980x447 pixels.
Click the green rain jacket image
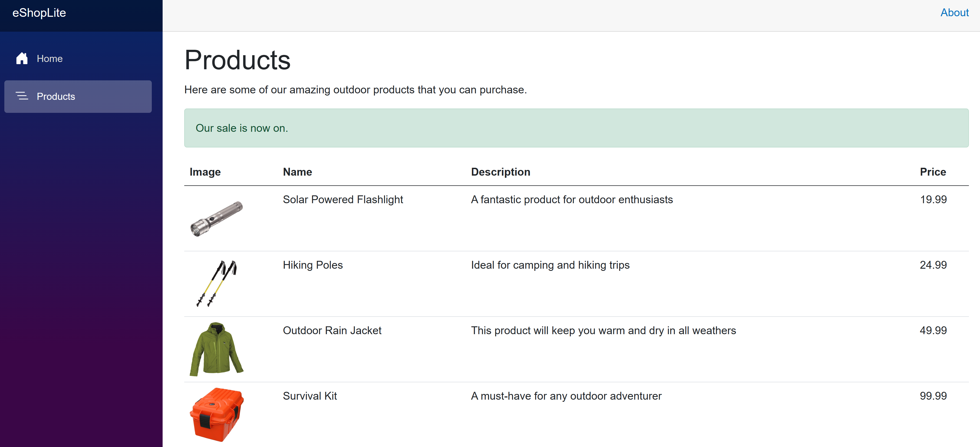click(x=216, y=349)
